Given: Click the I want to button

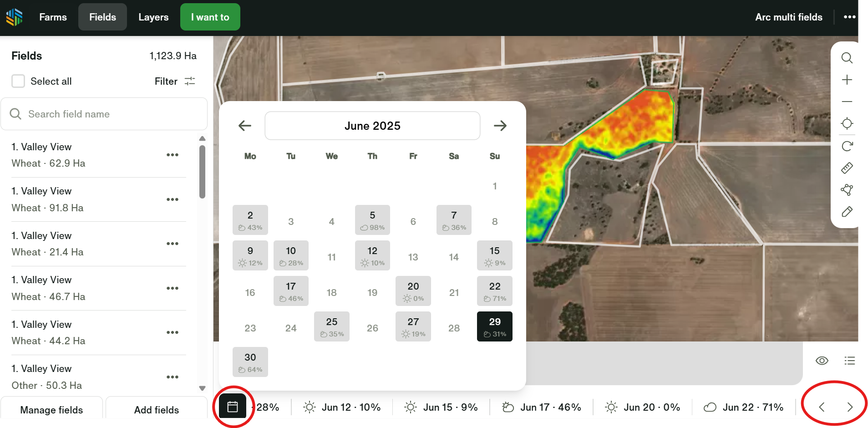Looking at the screenshot, I should click(x=210, y=17).
